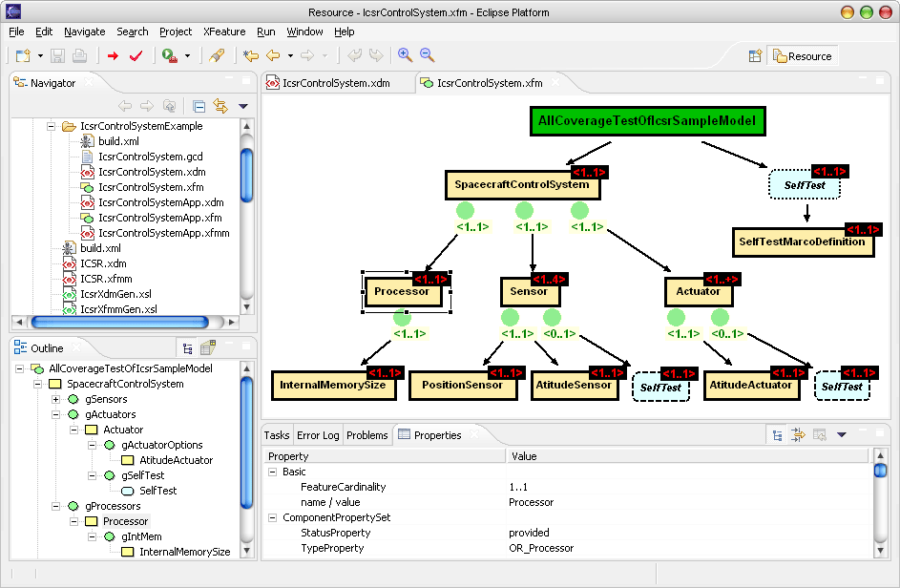Toggle Show Advanced Properties icon
Screen dimensions: 900x588
[x=798, y=434]
